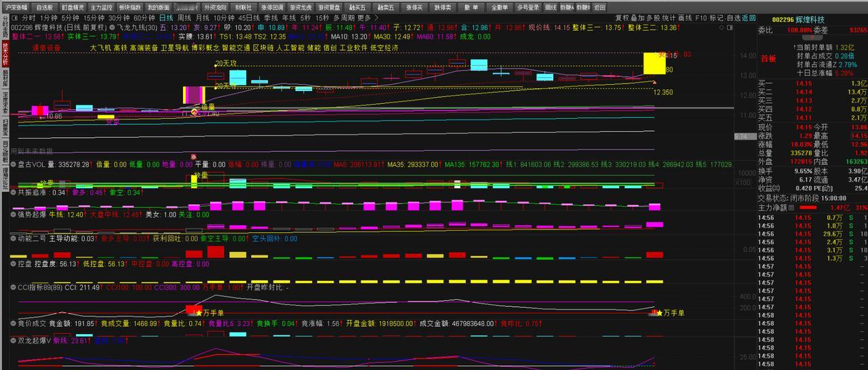The image size is (868, 370).
Task: Toggle the 飞龙九线 main chart indicator button
Action: click(112, 27)
